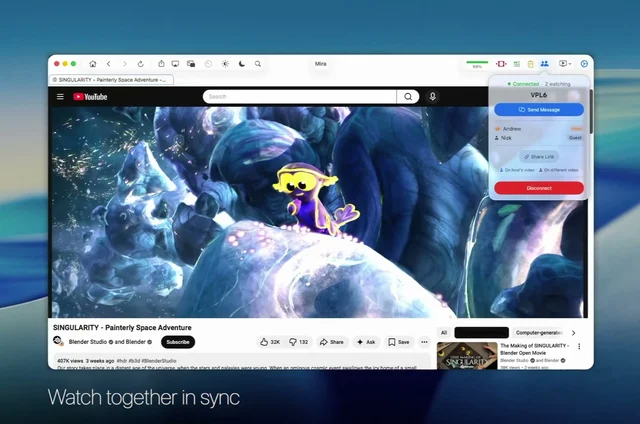Click the YouTube logo

coord(90,97)
